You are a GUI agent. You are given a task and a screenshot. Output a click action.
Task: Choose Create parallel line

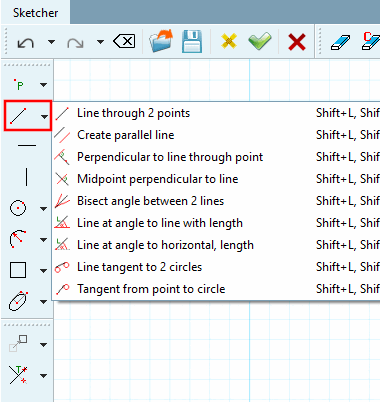[x=216, y=135]
